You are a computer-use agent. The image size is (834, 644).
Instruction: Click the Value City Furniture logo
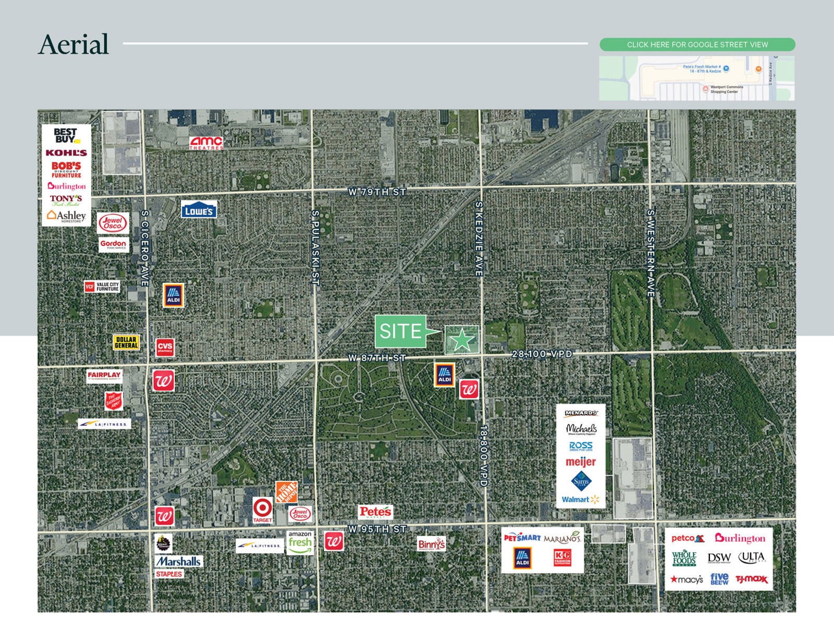[x=102, y=287]
